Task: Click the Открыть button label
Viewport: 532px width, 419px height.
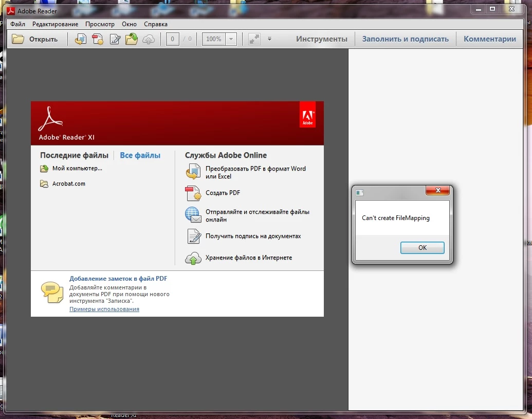Action: tap(43, 40)
